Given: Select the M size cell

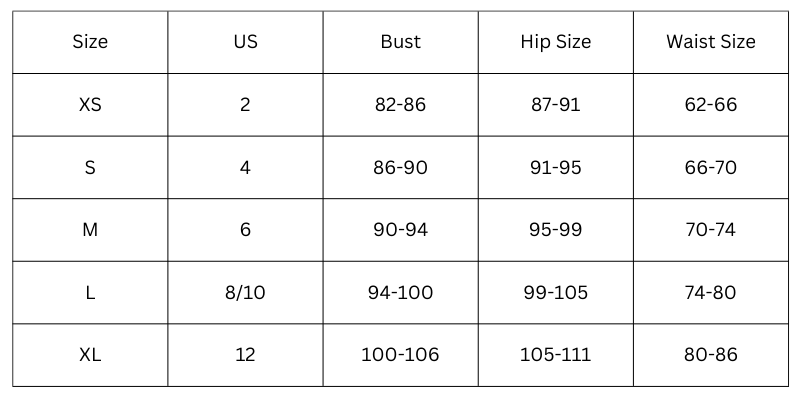Looking at the screenshot, I should [x=90, y=230].
